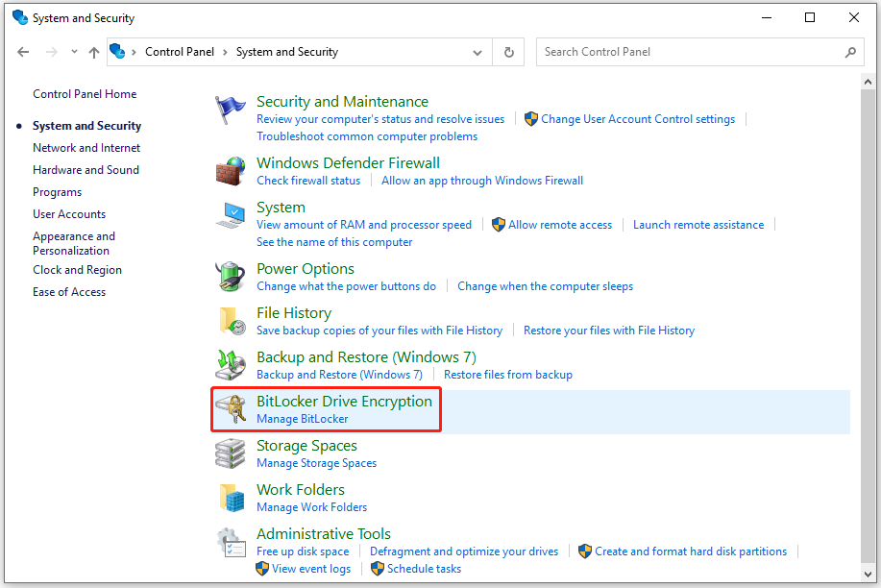The width and height of the screenshot is (881, 588).
Task: Open the Programs category
Action: tap(57, 192)
